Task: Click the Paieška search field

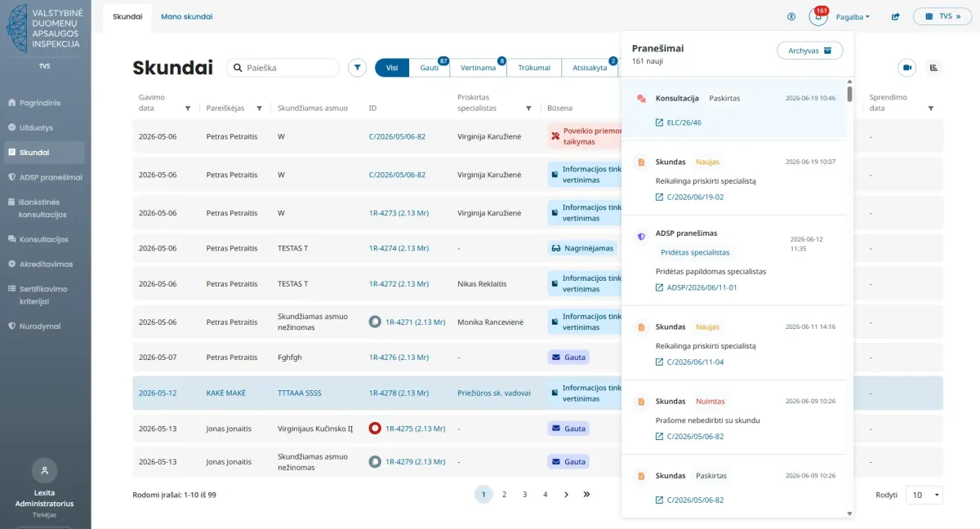Action: pos(283,68)
